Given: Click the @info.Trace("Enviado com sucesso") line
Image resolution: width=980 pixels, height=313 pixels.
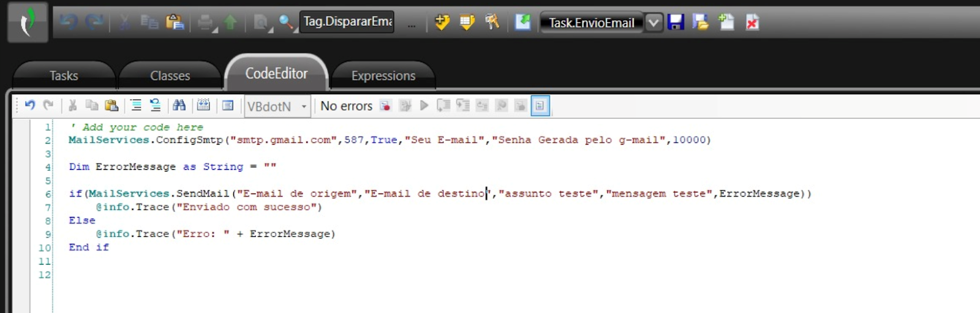Looking at the screenshot, I should pos(209,207).
